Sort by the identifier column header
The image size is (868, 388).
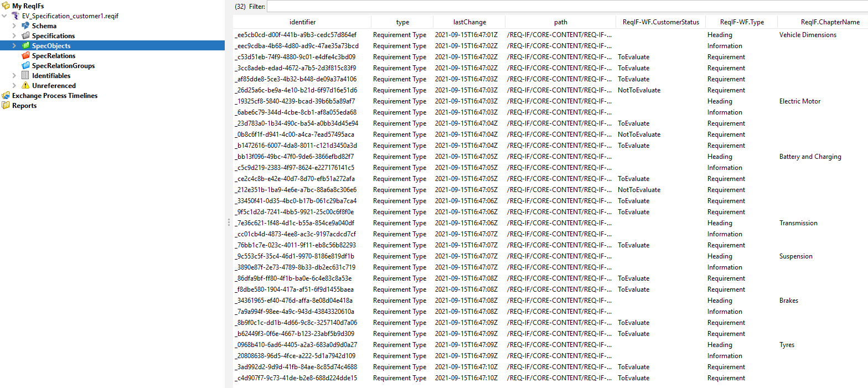point(302,22)
